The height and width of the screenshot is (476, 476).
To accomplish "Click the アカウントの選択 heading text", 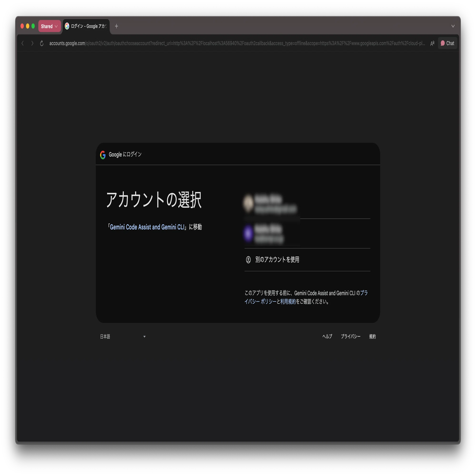I will [x=154, y=200].
